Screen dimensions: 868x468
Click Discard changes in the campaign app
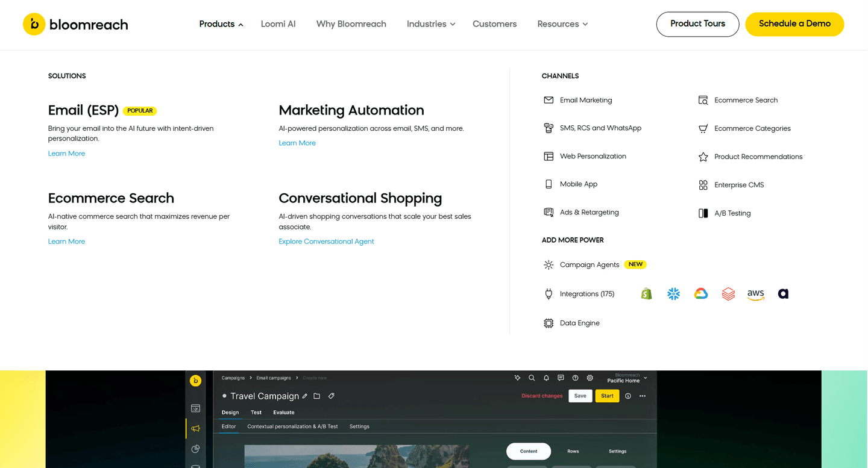(542, 396)
